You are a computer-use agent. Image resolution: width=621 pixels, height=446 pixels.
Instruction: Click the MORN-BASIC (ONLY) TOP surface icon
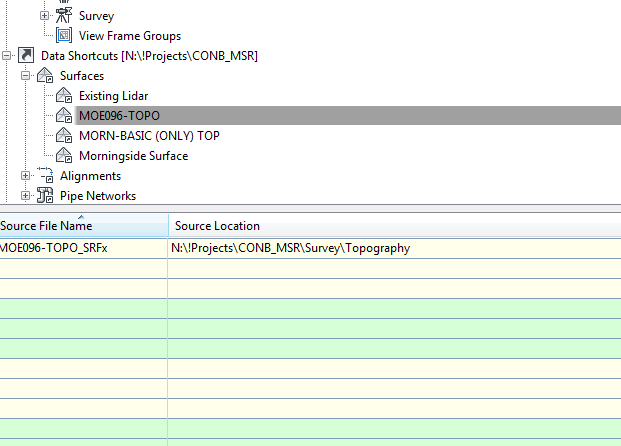point(64,135)
